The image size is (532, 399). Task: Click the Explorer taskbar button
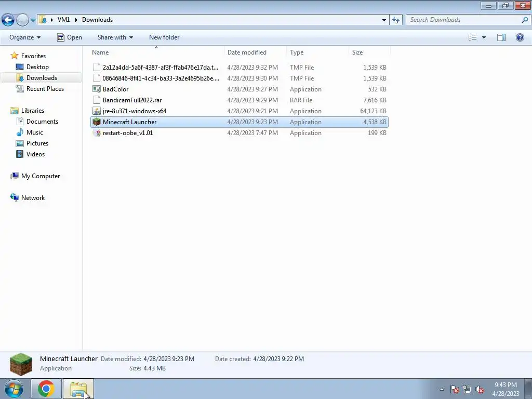tap(78, 389)
